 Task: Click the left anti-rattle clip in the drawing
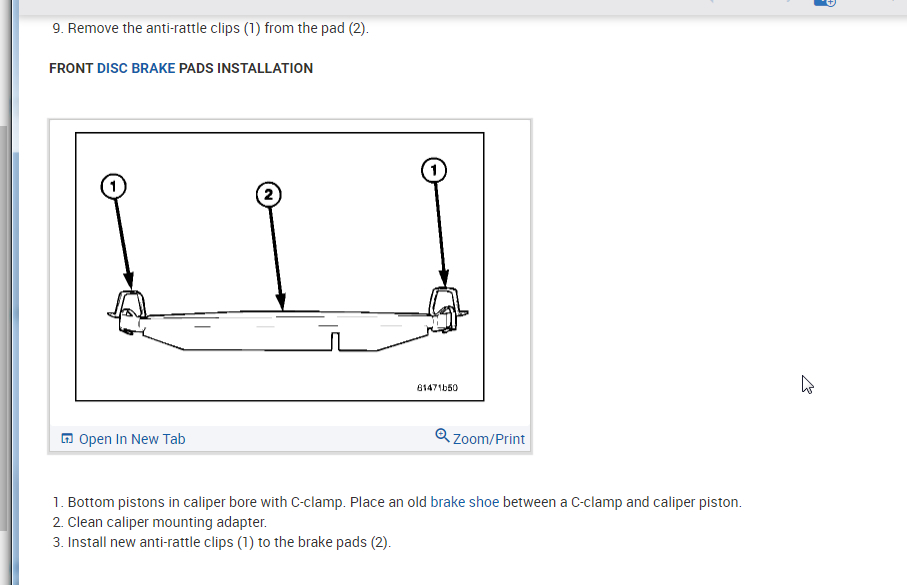point(128,311)
